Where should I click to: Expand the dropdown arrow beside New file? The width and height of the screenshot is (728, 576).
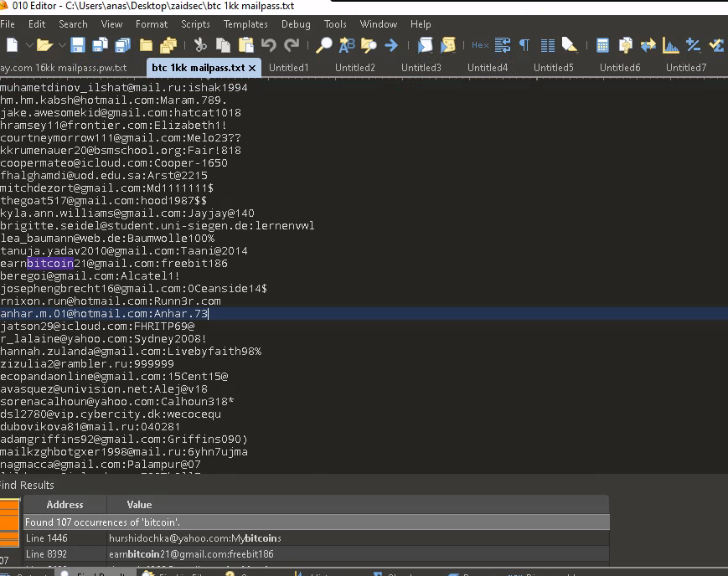coord(28,45)
